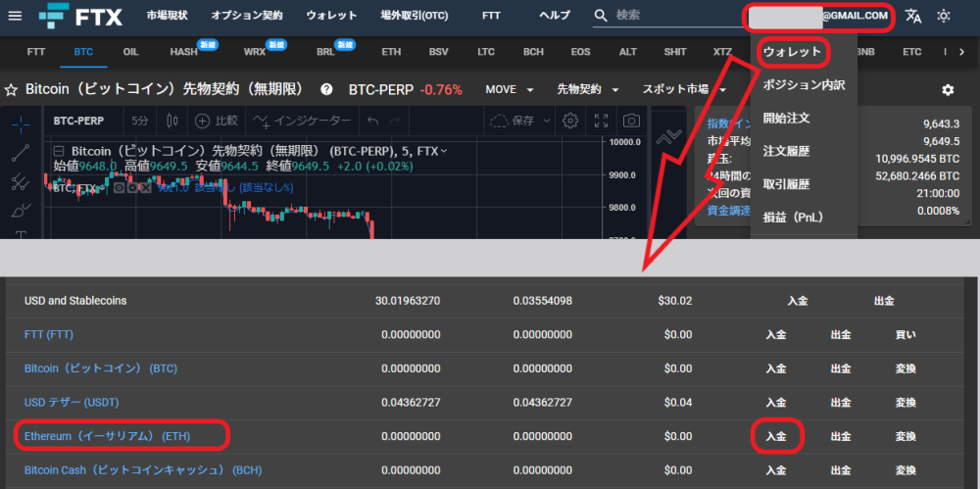Select the crosshair cursor tool
Screen dimensions: 980x489
point(21,124)
